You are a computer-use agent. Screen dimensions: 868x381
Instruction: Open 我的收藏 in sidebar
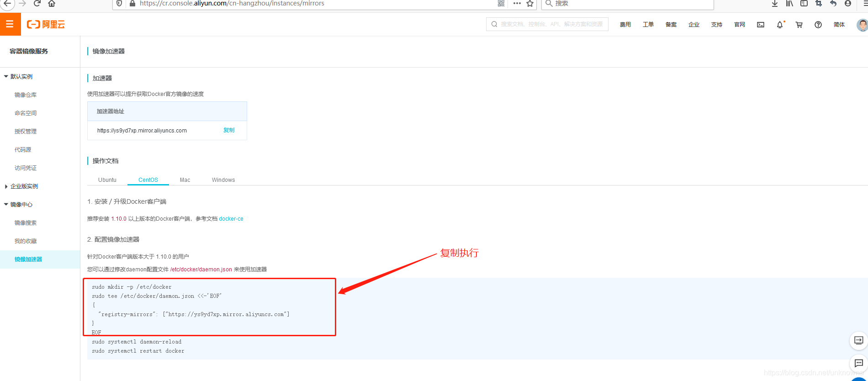(26, 241)
